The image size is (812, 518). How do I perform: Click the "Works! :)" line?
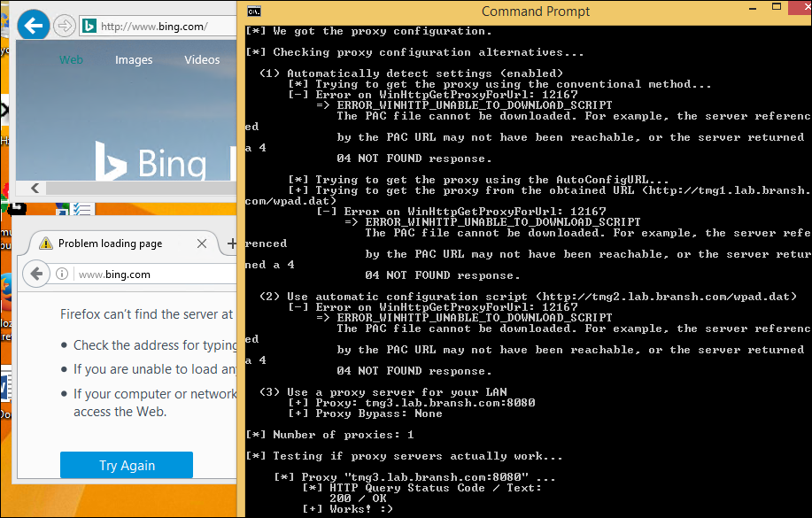[347, 508]
